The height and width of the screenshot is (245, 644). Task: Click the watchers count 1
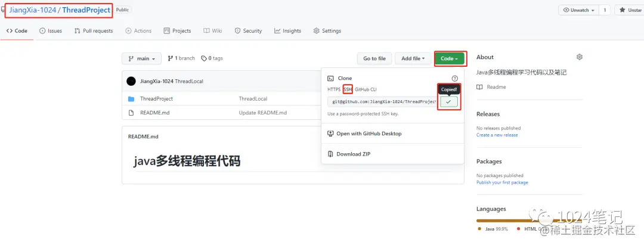point(605,10)
